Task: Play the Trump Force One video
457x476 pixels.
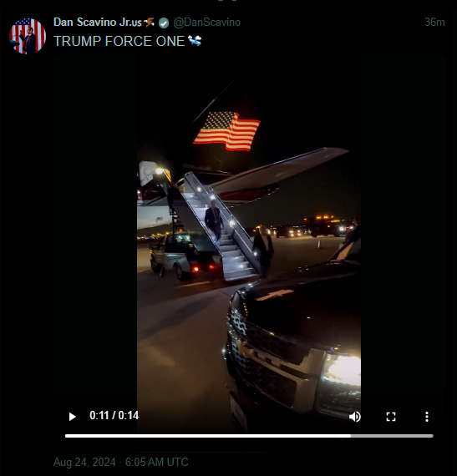Action: tap(72, 417)
